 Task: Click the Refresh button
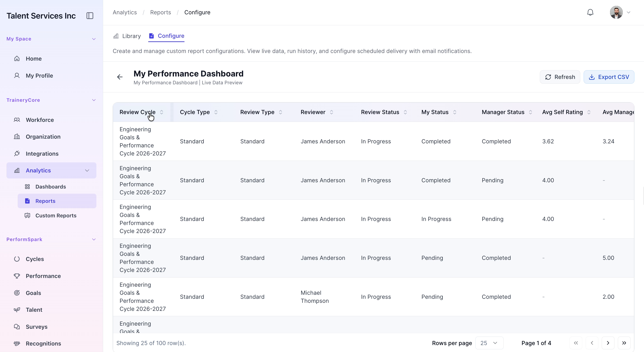click(x=560, y=77)
